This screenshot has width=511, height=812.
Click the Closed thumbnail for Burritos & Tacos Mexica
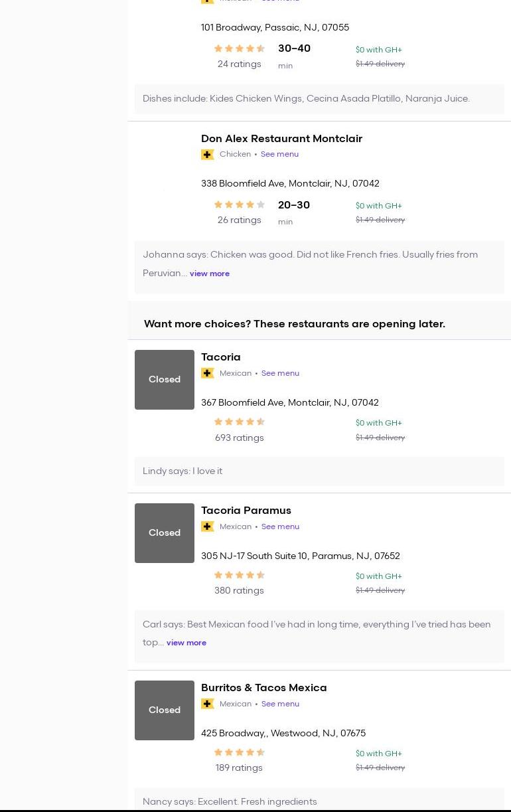[x=165, y=710]
